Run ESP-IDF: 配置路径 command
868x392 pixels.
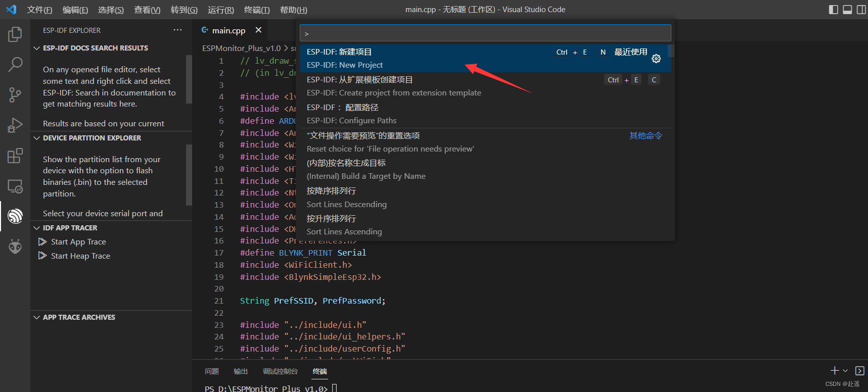click(485, 114)
